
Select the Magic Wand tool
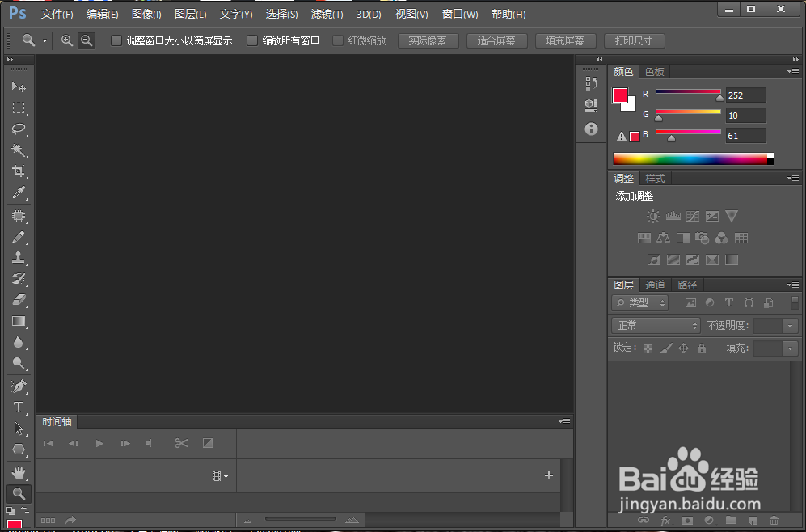[19, 150]
